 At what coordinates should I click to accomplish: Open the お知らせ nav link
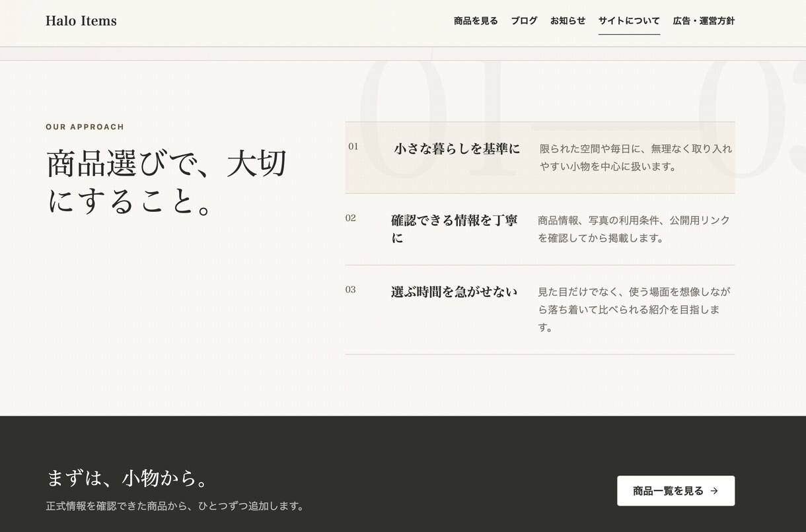pos(568,21)
